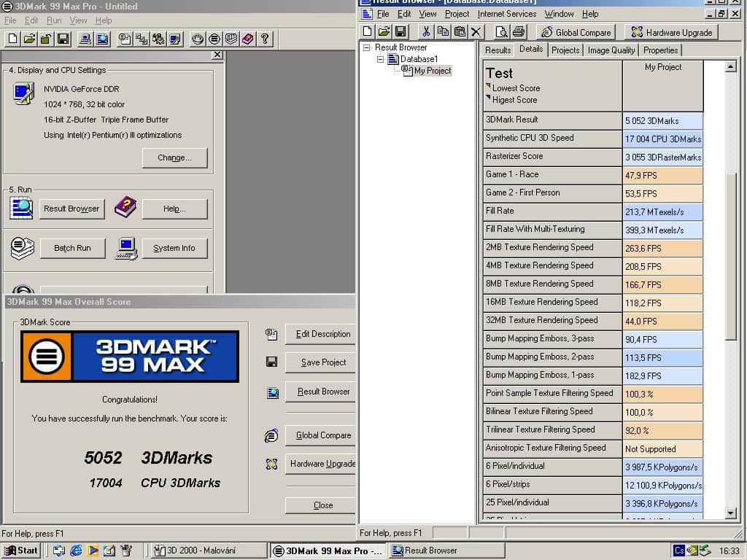Click Edit Description button
This screenshot has height=560, width=747.
tap(321, 334)
